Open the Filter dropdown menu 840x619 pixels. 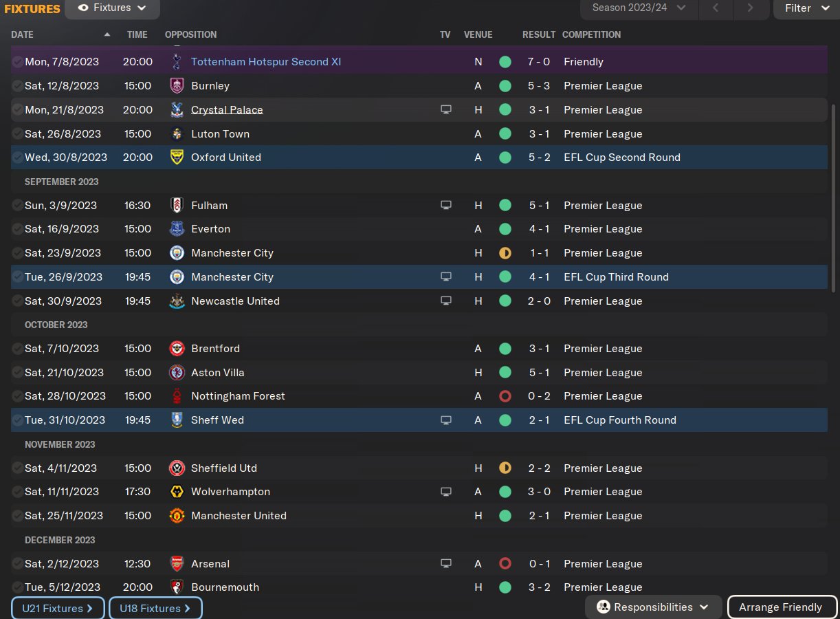click(x=806, y=8)
